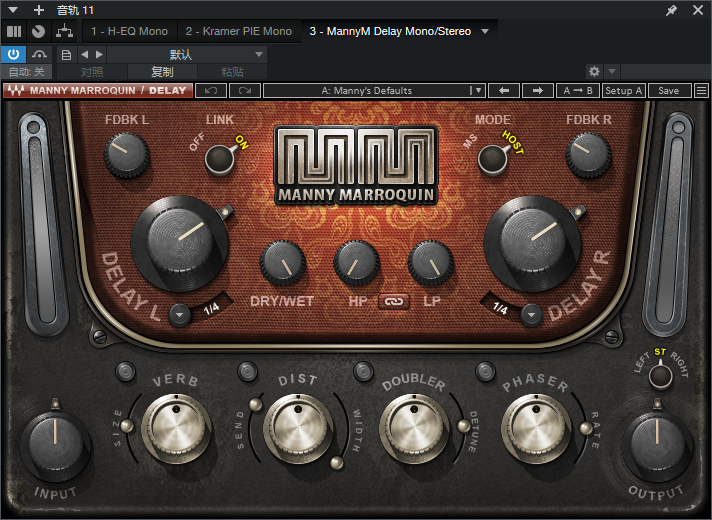Adjust the FDBK L knob
This screenshot has height=520, width=712.
tap(127, 154)
